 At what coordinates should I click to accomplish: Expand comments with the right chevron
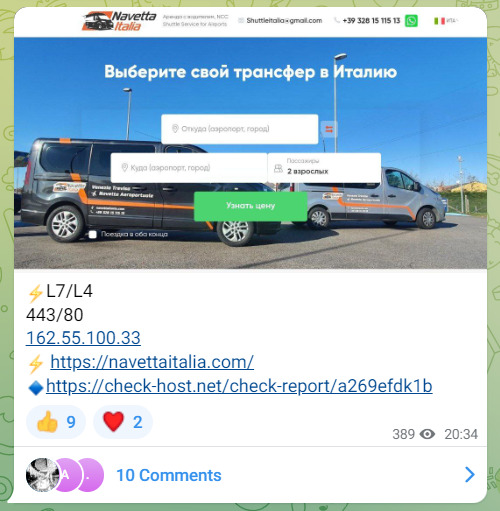(x=470, y=475)
